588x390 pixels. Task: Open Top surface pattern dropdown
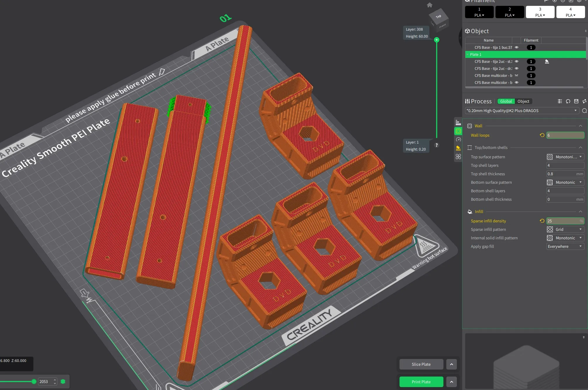click(565, 157)
